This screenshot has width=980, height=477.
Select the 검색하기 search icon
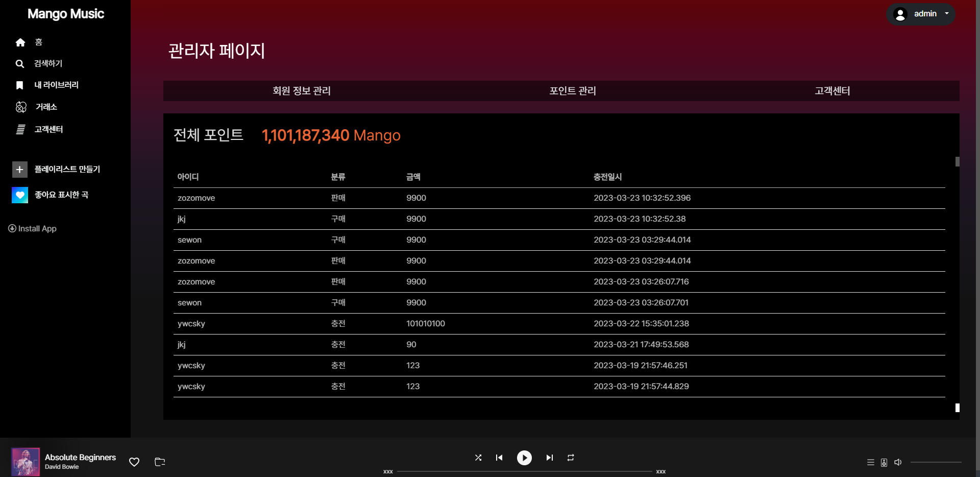(19, 63)
